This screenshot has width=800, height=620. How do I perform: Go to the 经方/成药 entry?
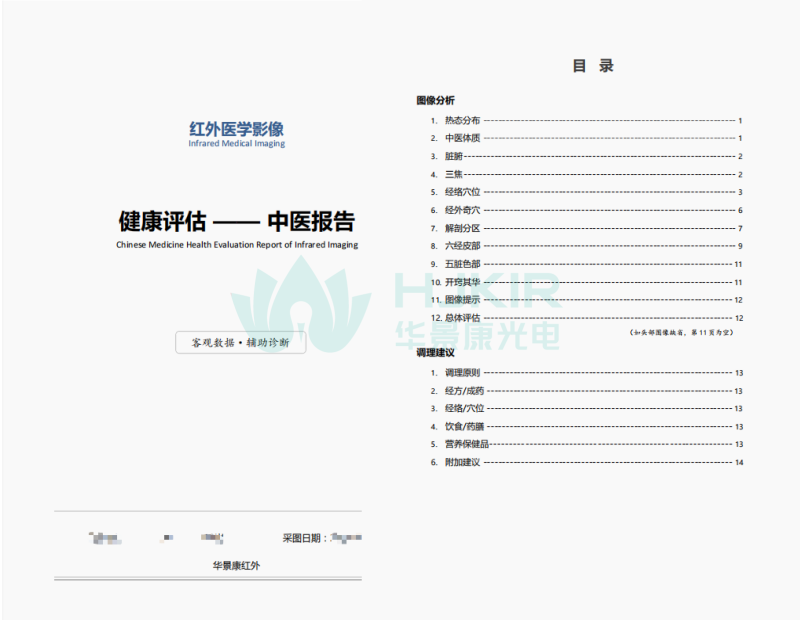(464, 391)
